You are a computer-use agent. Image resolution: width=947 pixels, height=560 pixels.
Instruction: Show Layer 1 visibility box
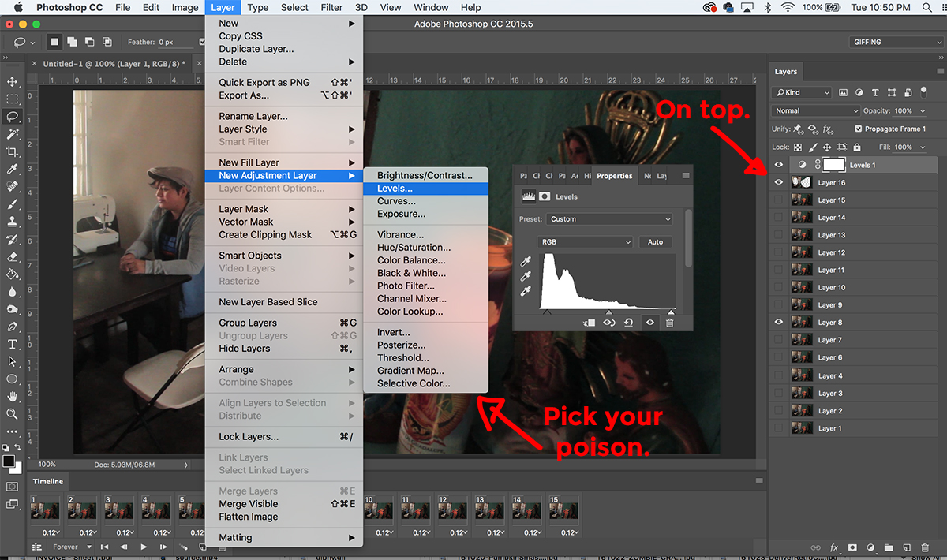click(x=779, y=428)
